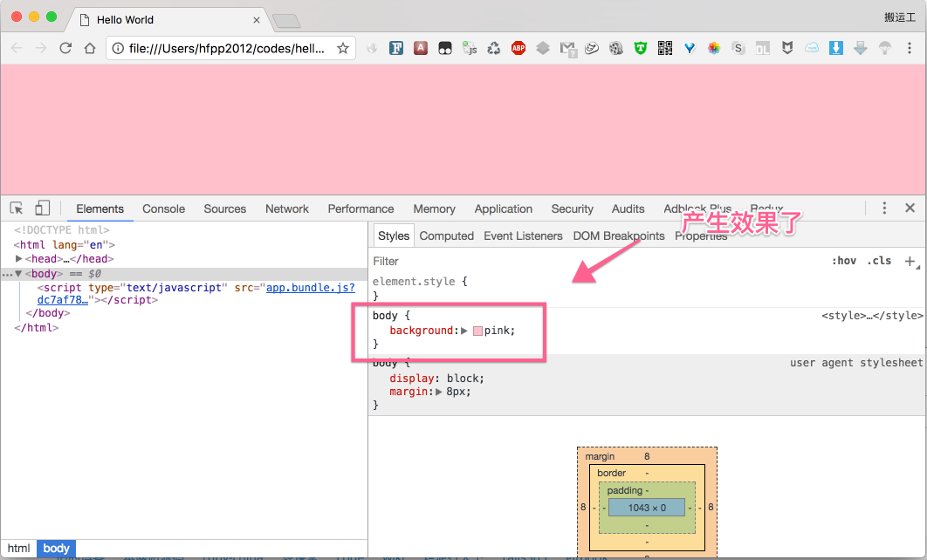Click the QR code extension icon
Image resolution: width=927 pixels, height=560 pixels.
tap(665, 48)
